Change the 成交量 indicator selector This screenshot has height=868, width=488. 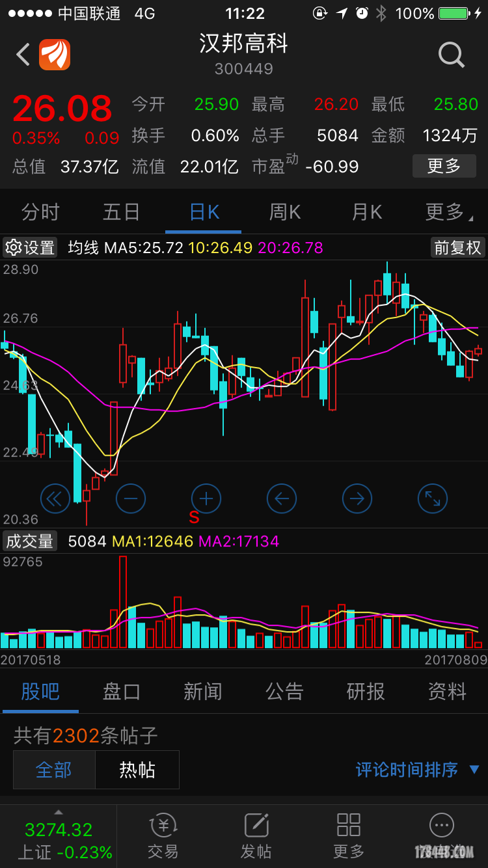tap(30, 541)
